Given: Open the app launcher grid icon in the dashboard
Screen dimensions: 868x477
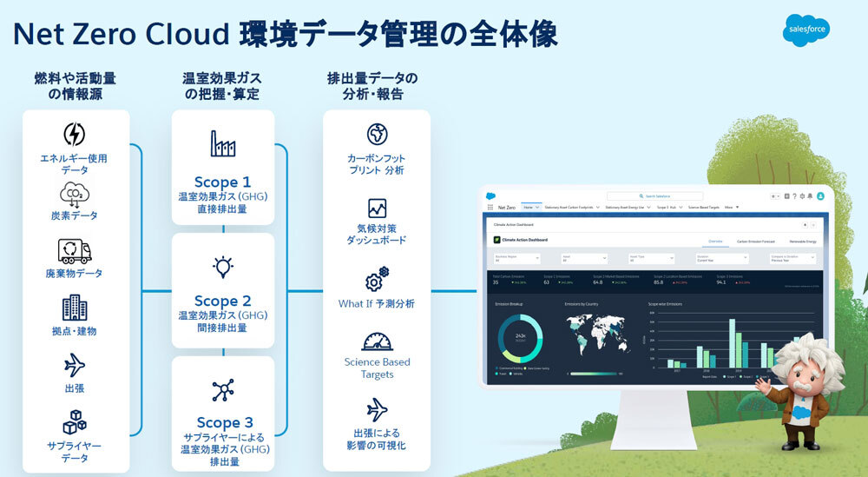Looking at the screenshot, I should 490,207.
